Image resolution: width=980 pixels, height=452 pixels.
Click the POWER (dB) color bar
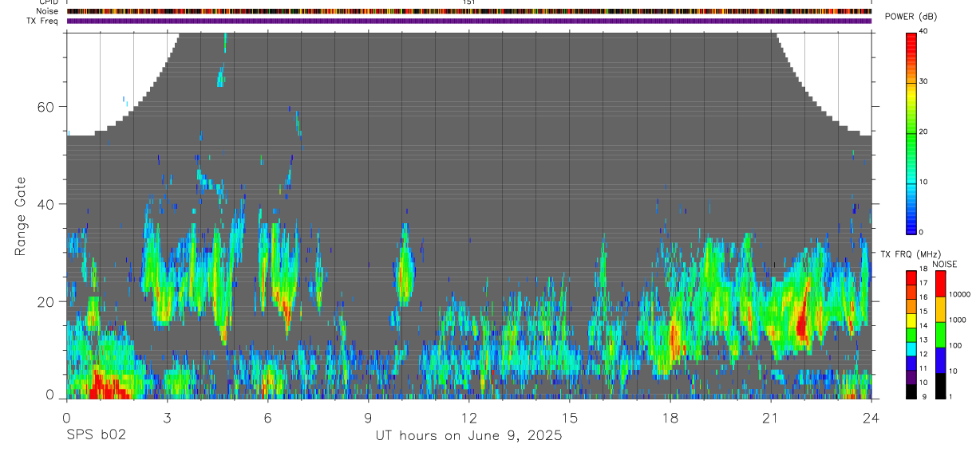[x=911, y=132]
